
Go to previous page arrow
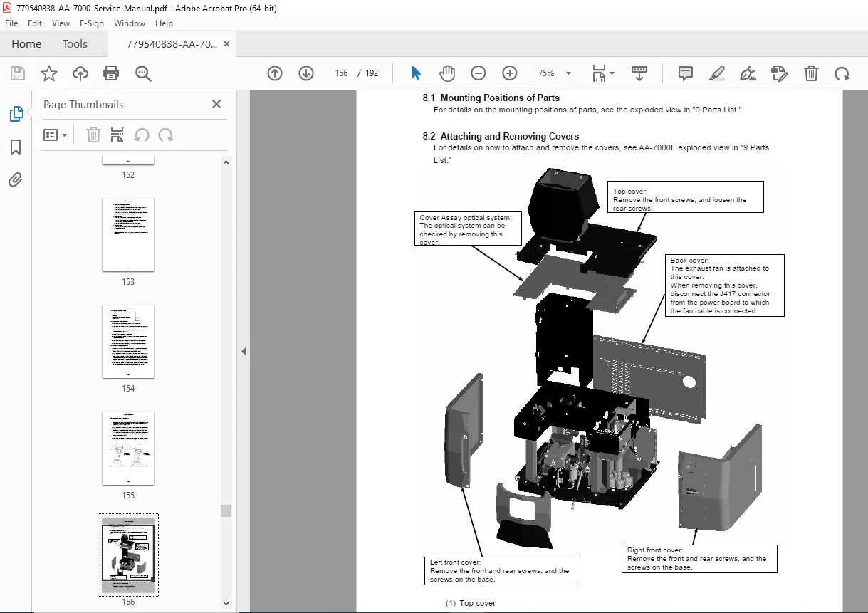(x=275, y=73)
